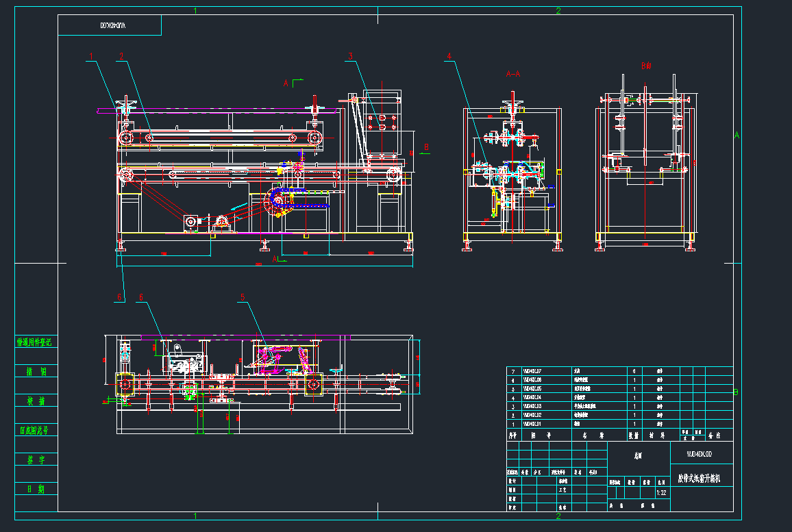The height and width of the screenshot is (532, 792).
Task: Click the 总图 name cell in title block
Action: pyautogui.click(x=639, y=456)
